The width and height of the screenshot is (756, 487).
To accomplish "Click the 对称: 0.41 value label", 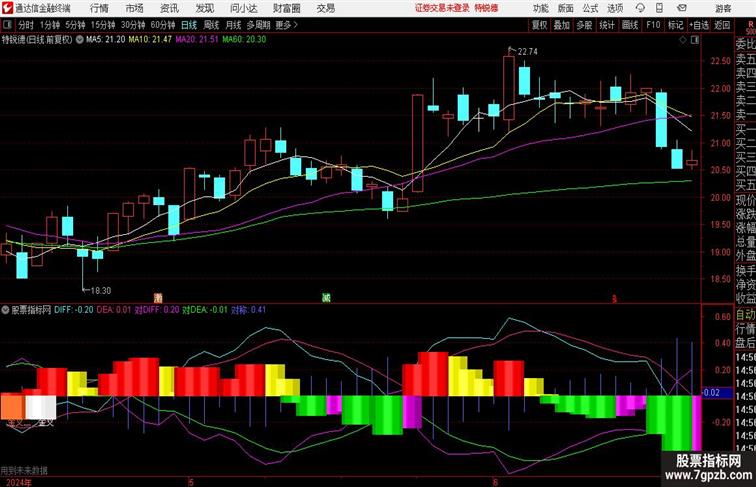I will (x=248, y=310).
